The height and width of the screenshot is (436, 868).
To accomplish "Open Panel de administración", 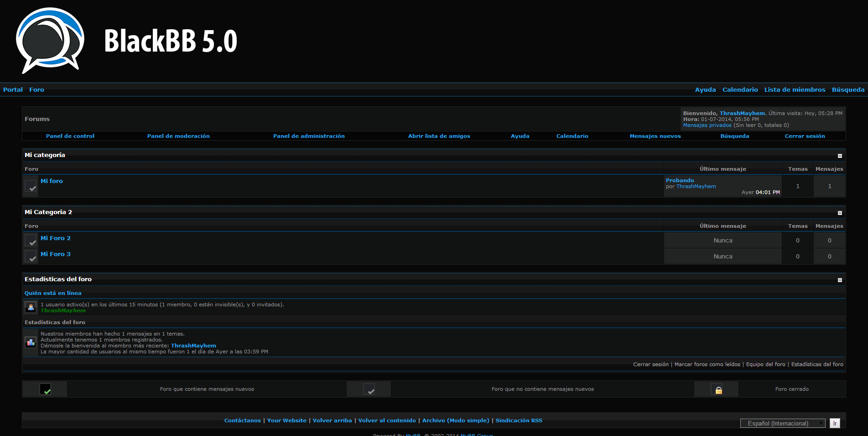I will pos(309,136).
